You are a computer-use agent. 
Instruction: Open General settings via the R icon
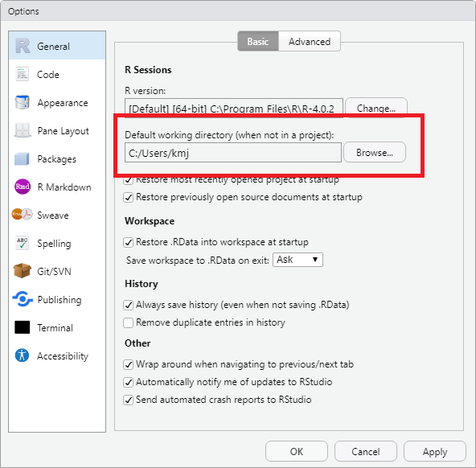[23, 46]
